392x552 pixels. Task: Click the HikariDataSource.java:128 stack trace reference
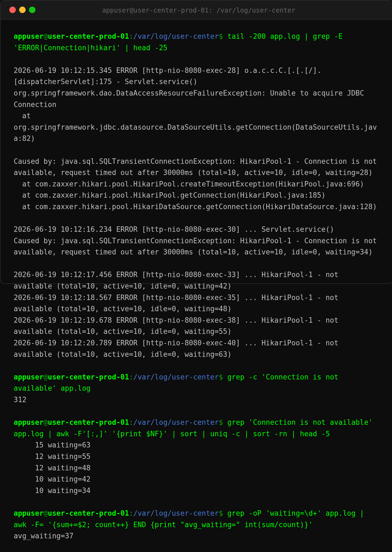(319, 207)
